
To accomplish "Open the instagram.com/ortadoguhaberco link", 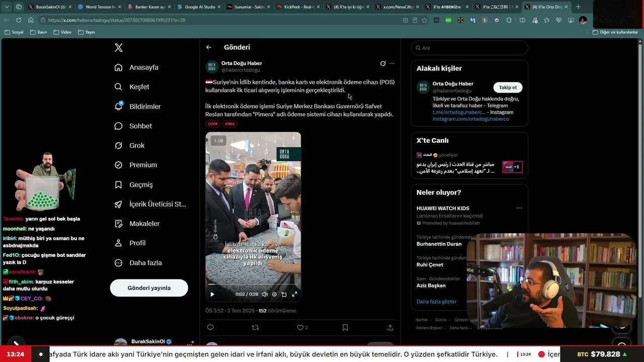I will coord(471,119).
